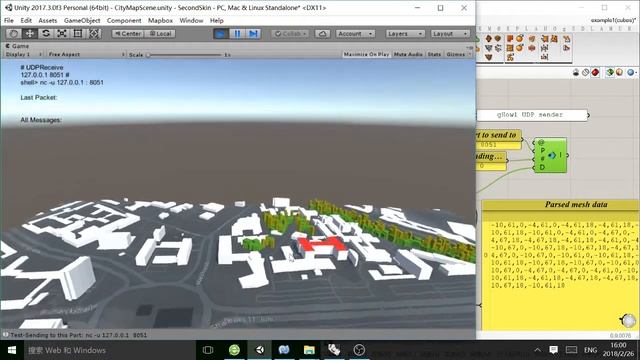Open Unity cloud services button

pos(322,33)
